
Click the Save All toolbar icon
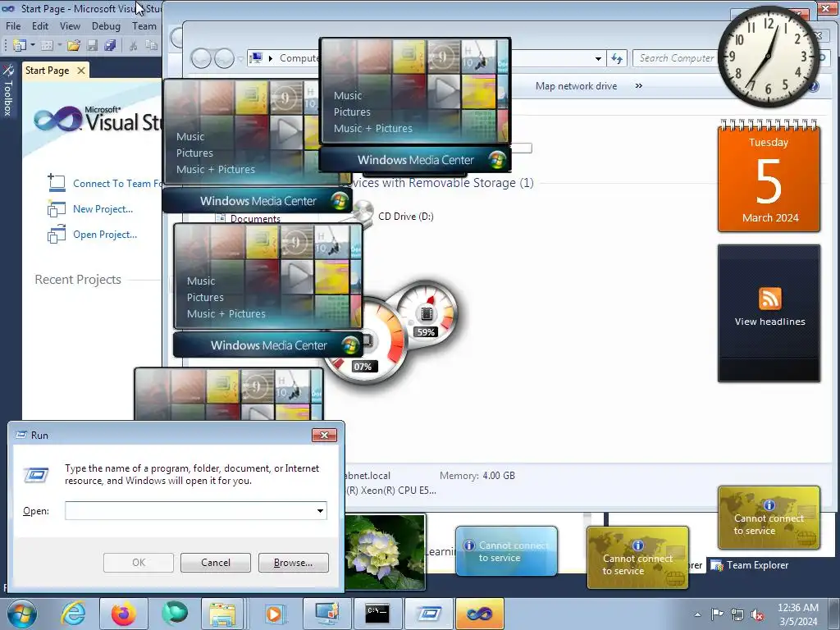[x=111, y=46]
